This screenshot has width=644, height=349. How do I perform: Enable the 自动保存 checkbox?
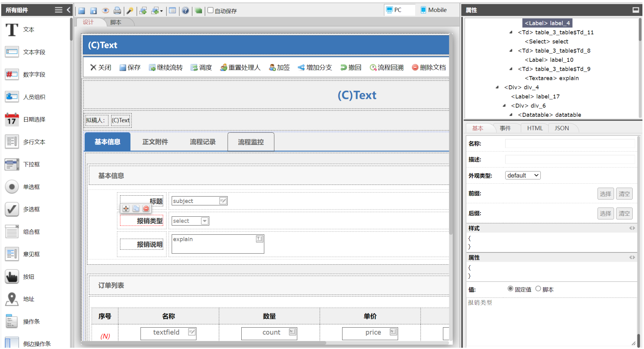pyautogui.click(x=210, y=10)
